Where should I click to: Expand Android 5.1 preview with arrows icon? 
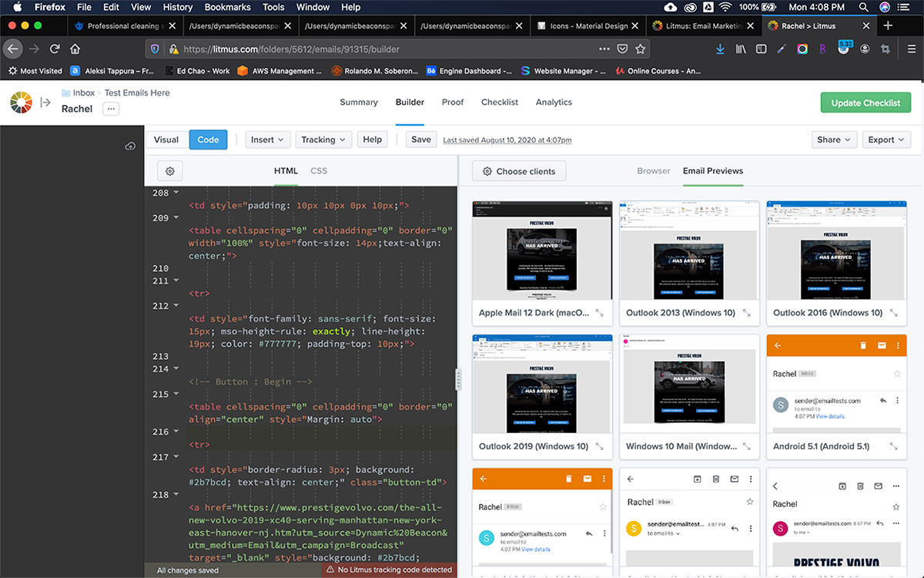(x=894, y=446)
